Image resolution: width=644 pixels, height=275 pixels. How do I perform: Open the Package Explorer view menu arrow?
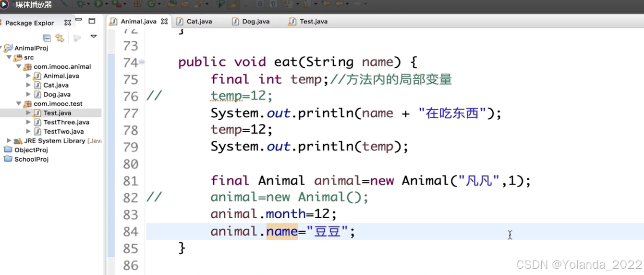coord(94,37)
